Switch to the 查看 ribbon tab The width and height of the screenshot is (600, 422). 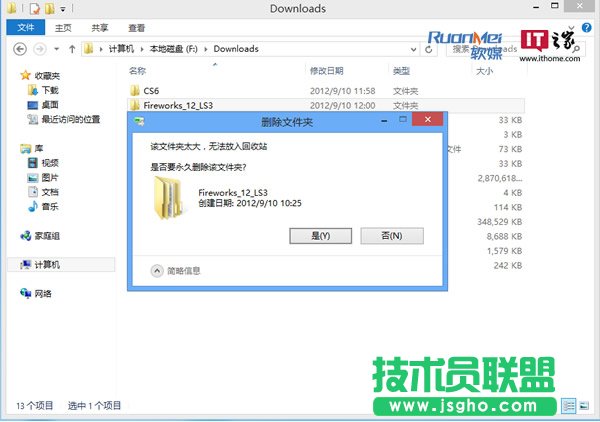[137, 28]
